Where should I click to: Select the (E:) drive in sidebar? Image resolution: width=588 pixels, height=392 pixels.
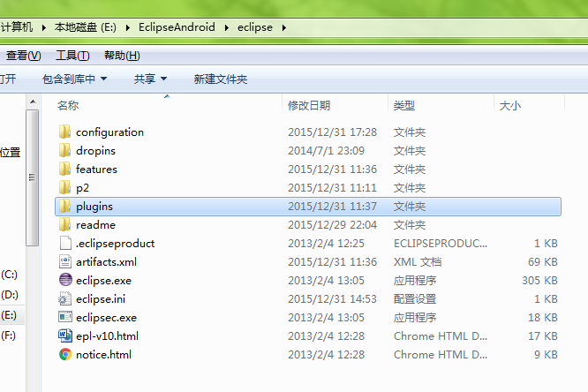9,314
